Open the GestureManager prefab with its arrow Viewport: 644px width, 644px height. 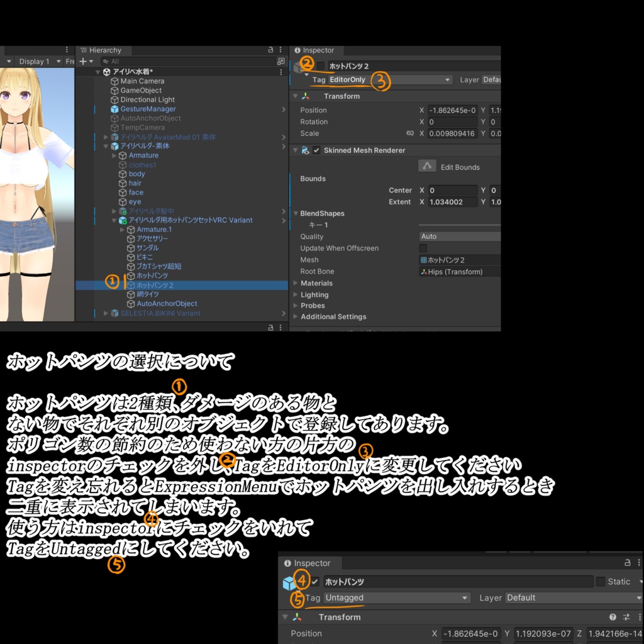click(x=284, y=109)
